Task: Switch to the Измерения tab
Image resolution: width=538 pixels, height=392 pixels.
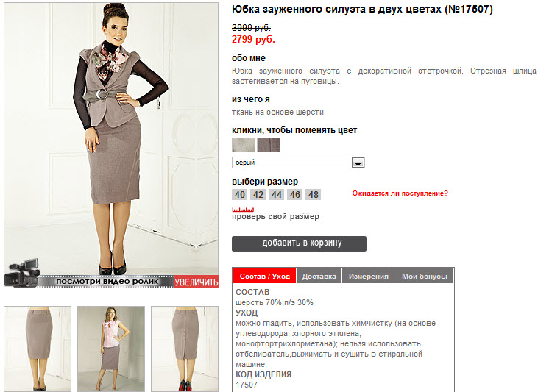Action: point(368,276)
